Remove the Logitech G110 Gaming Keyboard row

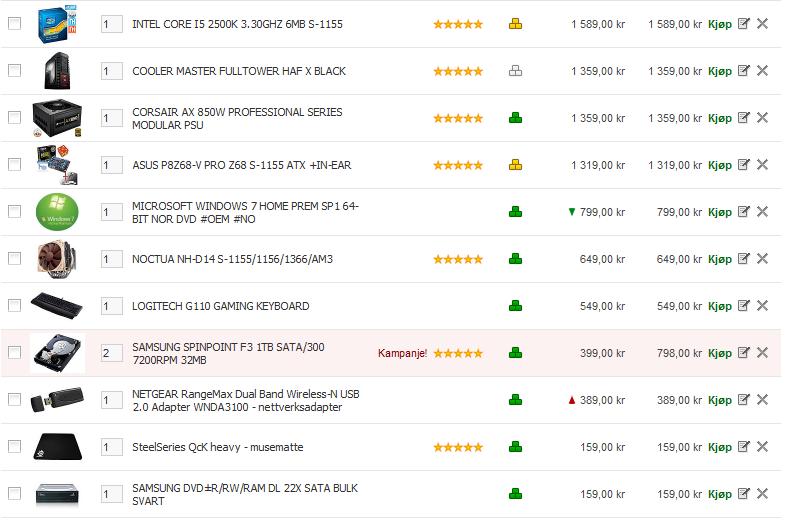coord(762,306)
